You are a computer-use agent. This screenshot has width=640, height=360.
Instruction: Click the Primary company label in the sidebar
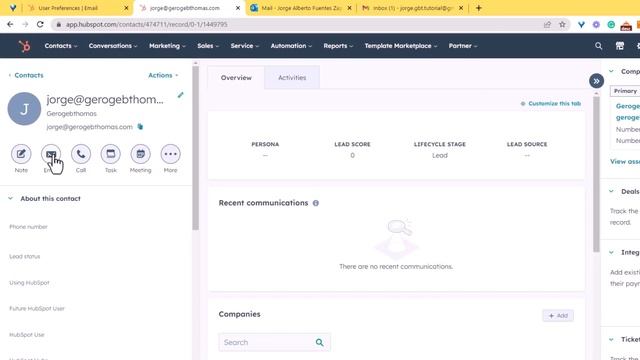[x=625, y=91]
